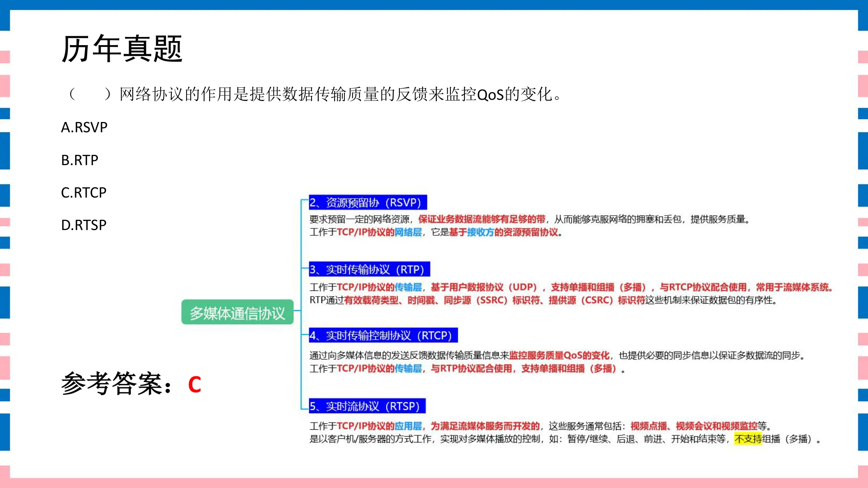This screenshot has height=488, width=868.
Task: Click the slide title 历年真题
Action: [x=122, y=49]
